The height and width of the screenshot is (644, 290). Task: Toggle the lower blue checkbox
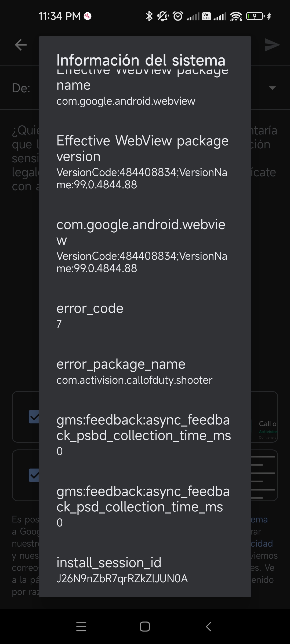[x=34, y=475]
